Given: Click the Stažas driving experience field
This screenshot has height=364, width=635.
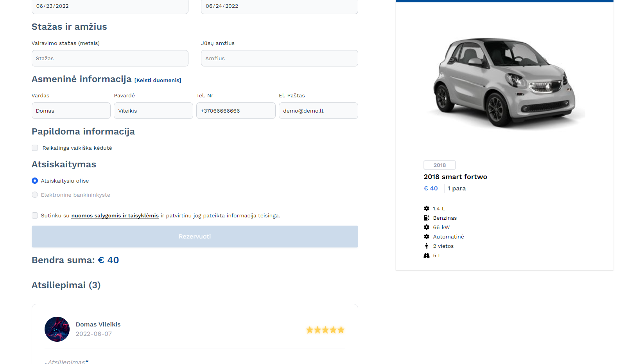Looking at the screenshot, I should (x=110, y=58).
